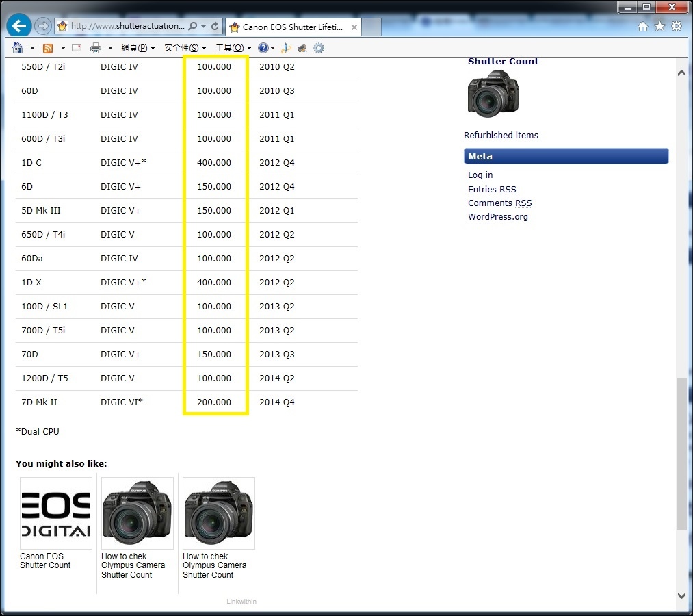Click the '100D / SL1' model cell
The height and width of the screenshot is (616, 693).
tap(44, 307)
